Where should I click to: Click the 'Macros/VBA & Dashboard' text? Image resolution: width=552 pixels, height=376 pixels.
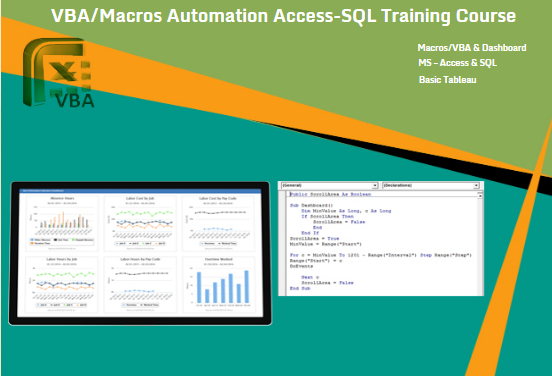472,48
